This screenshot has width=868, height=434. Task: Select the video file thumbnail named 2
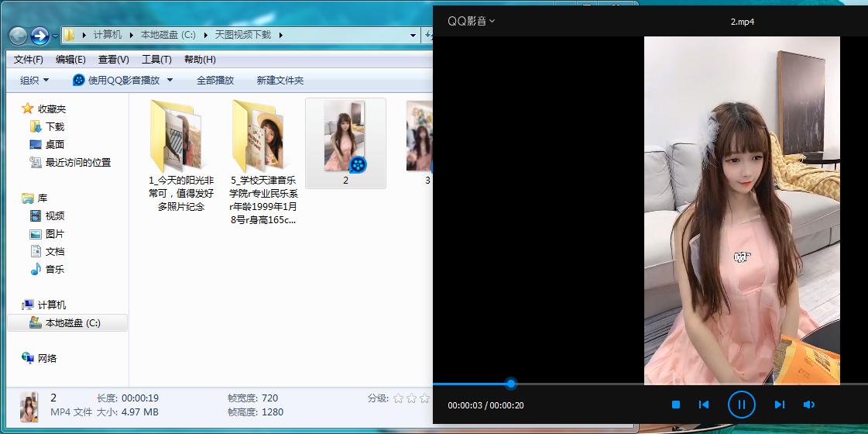point(345,136)
